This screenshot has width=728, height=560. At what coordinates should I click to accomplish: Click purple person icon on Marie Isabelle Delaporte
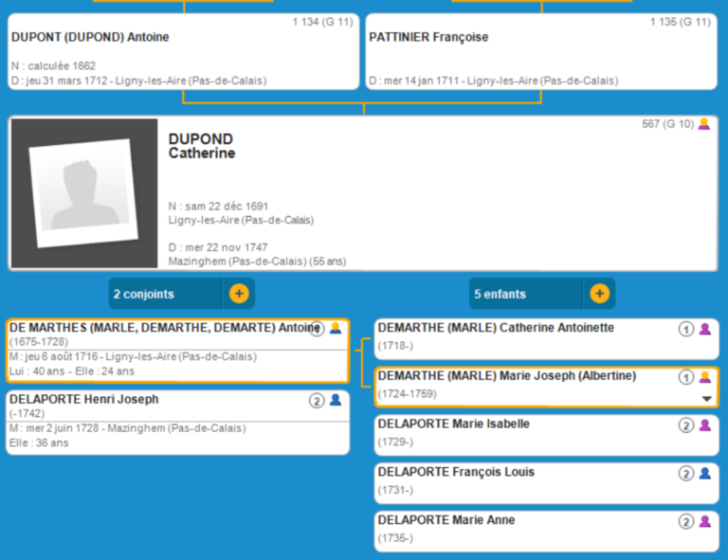pos(704,425)
